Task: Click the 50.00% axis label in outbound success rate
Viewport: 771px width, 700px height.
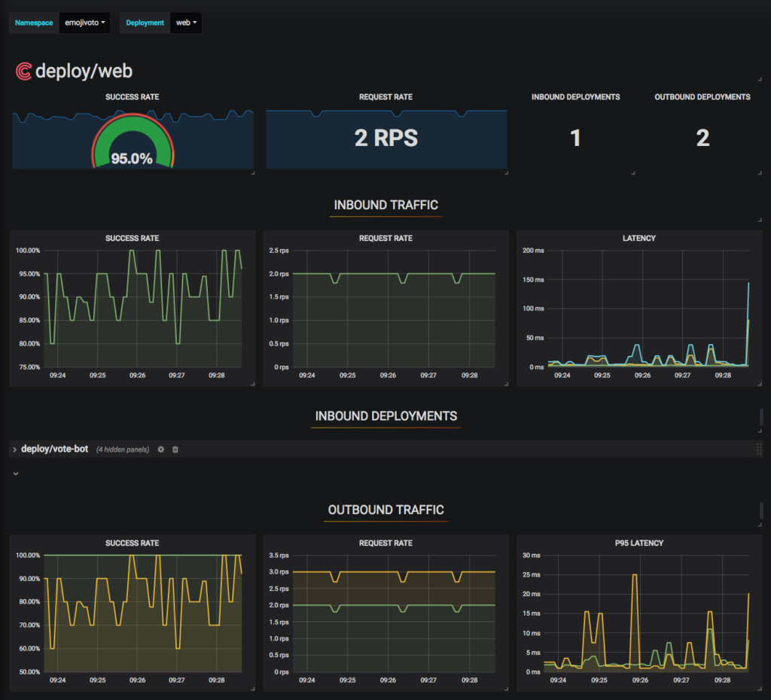Action: click(x=28, y=672)
